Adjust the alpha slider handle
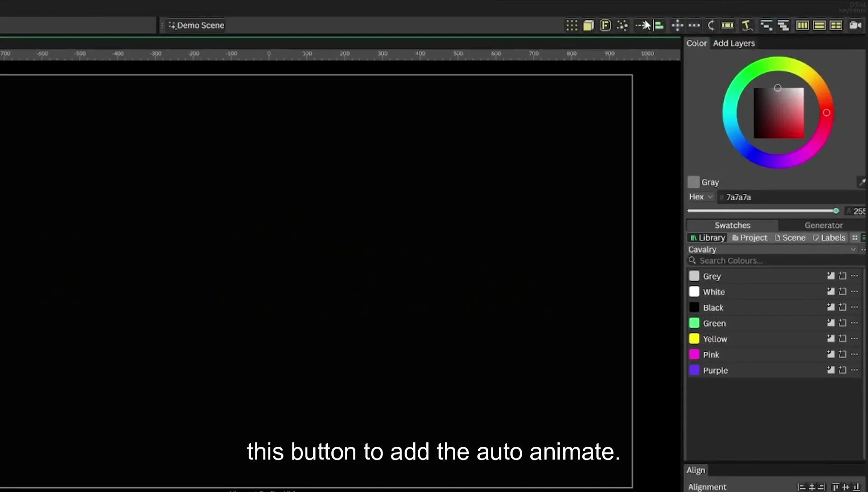Screen dimensions: 868x492 [836, 211]
